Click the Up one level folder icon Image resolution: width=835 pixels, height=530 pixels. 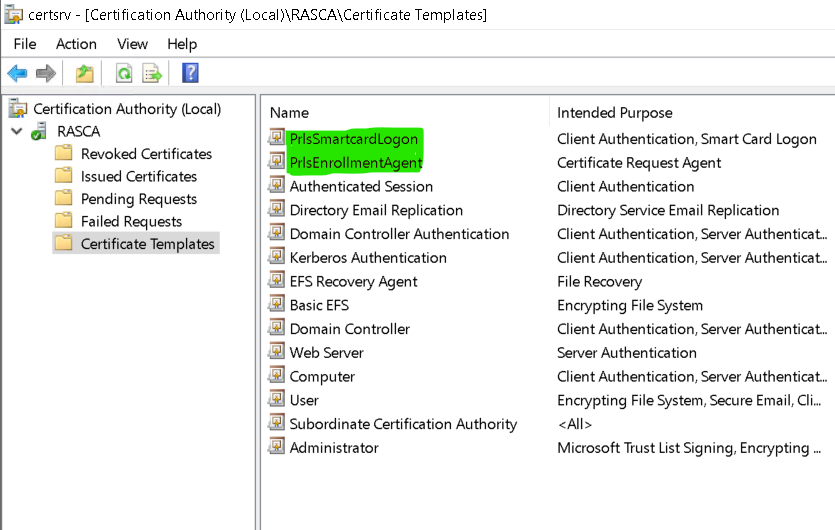[85, 73]
